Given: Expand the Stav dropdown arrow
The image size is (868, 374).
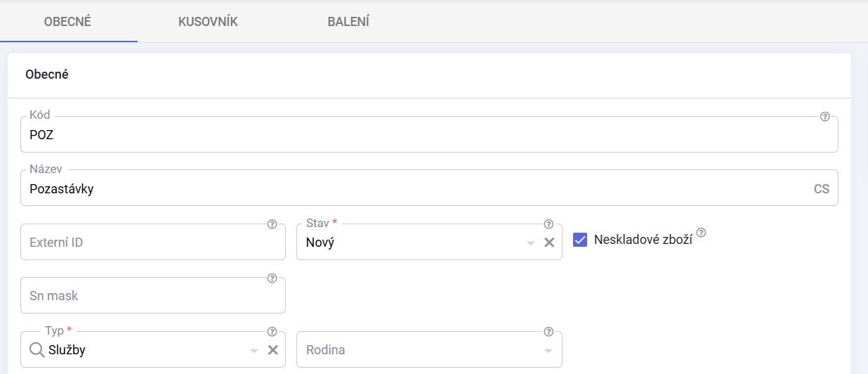Looking at the screenshot, I should (531, 243).
